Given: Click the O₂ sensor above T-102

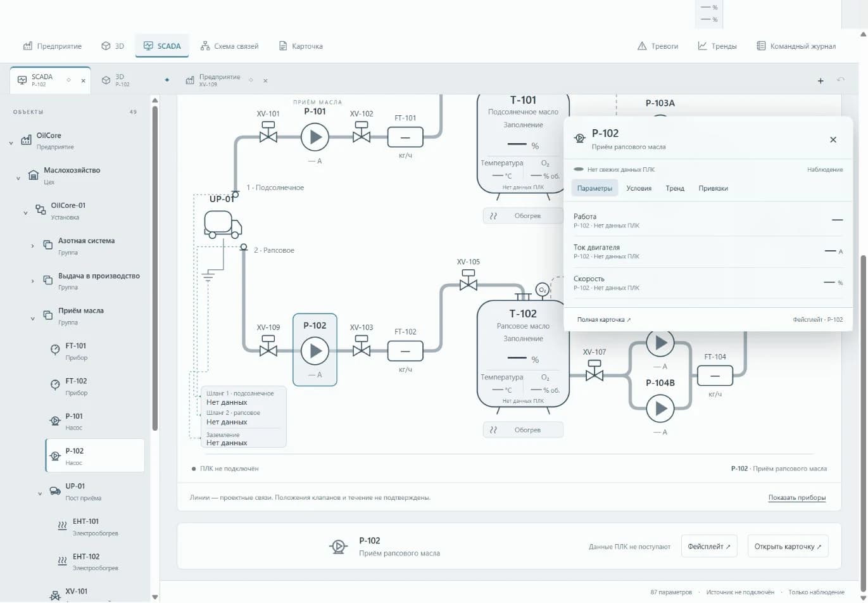Looking at the screenshot, I should 542,290.
